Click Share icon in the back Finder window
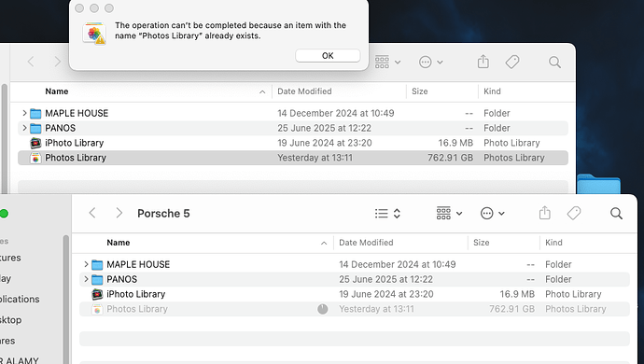The image size is (644, 364). click(x=483, y=62)
